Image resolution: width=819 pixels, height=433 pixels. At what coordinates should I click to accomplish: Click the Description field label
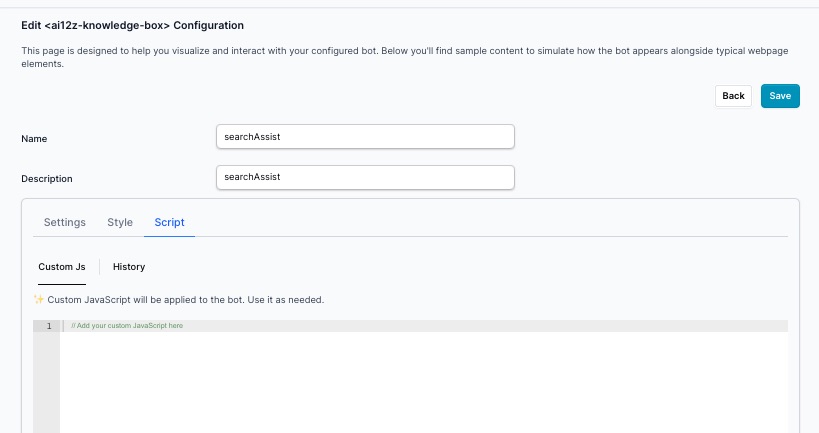47,179
